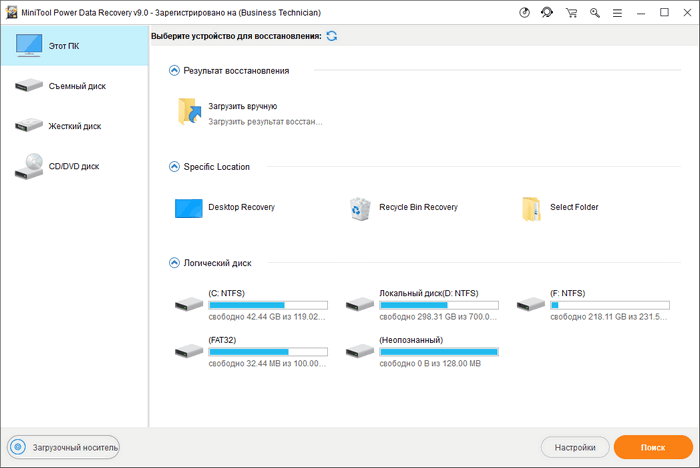This screenshot has width=700, height=468.
Task: Click the CD/DVD disc icon in sidebar
Action: [x=29, y=167]
